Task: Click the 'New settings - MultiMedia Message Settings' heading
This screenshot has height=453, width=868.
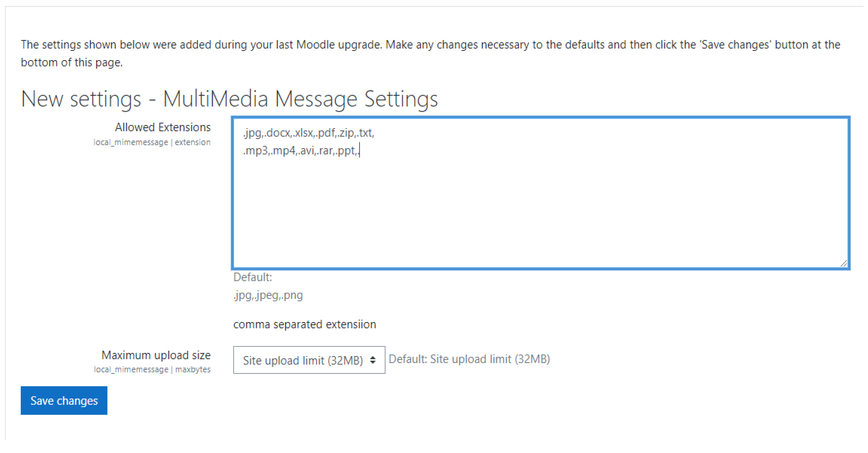Action: (x=230, y=99)
